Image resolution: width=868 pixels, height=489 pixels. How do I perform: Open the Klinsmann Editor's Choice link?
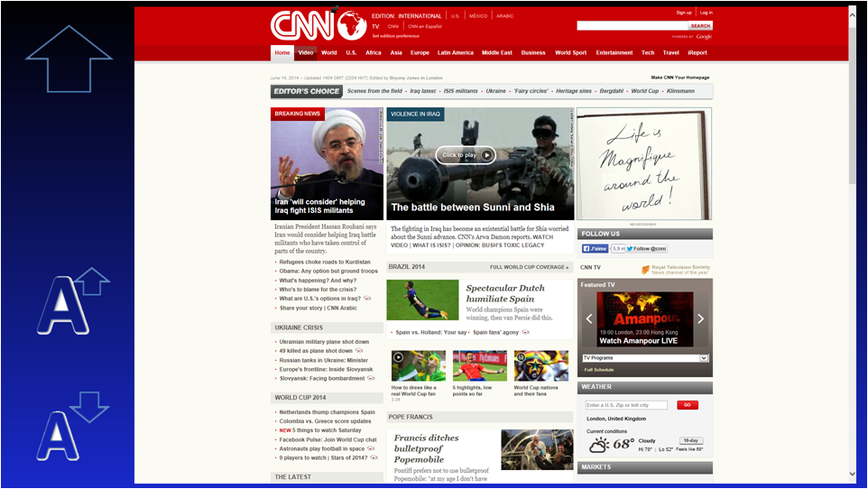click(680, 91)
